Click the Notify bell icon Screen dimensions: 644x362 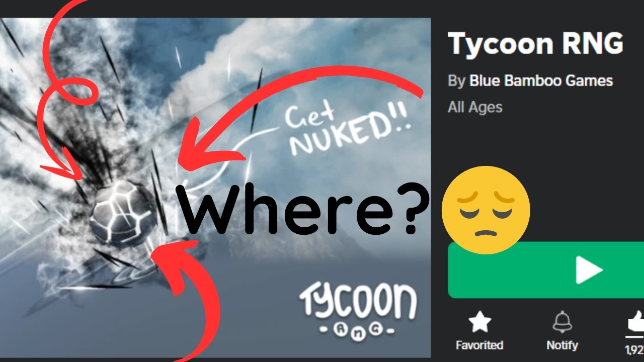tap(562, 322)
